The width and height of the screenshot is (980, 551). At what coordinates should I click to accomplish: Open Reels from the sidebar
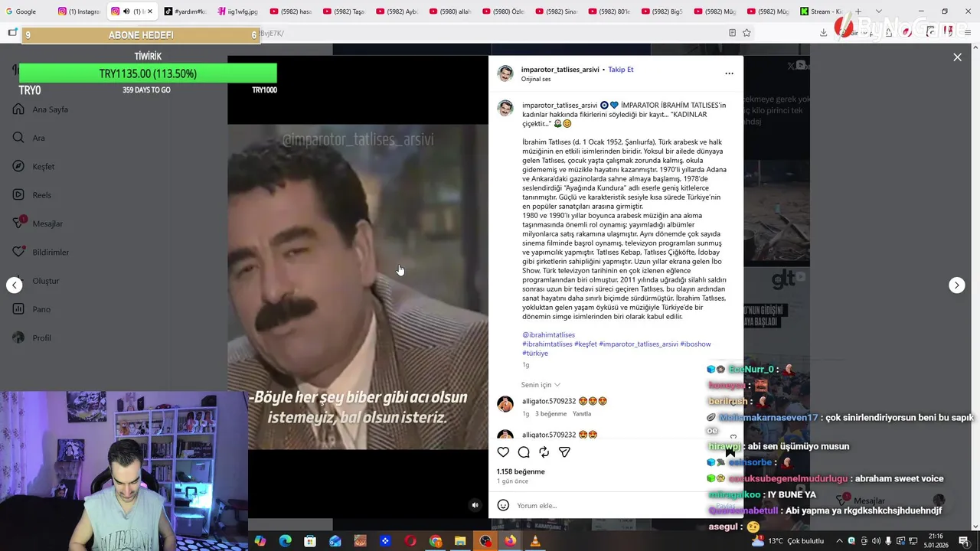pos(31,195)
